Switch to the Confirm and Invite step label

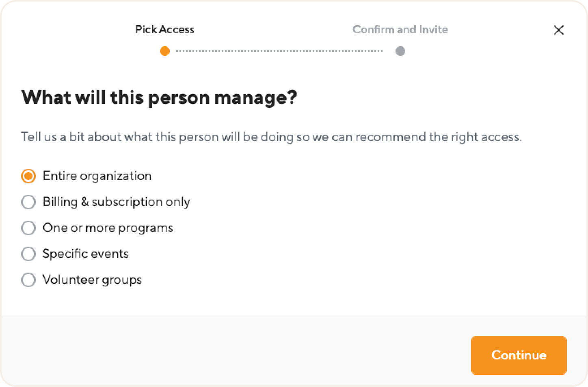click(400, 30)
